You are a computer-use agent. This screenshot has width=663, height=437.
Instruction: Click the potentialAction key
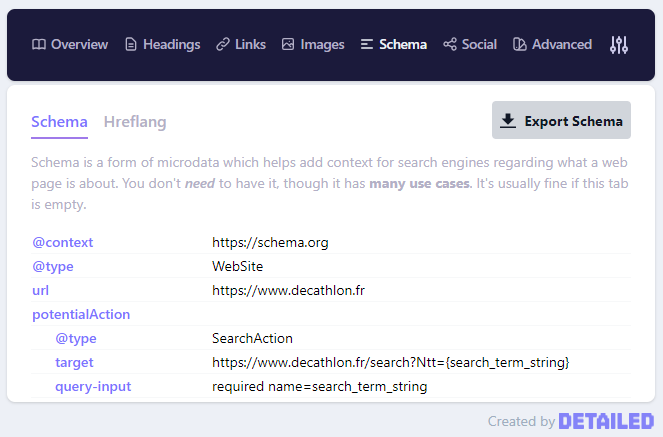81,314
